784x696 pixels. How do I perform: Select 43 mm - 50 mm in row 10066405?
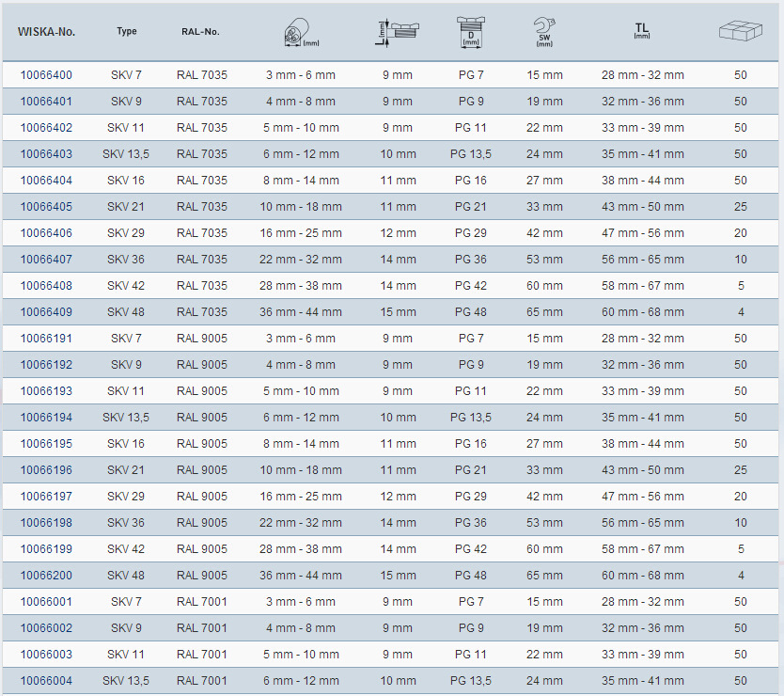coord(643,207)
